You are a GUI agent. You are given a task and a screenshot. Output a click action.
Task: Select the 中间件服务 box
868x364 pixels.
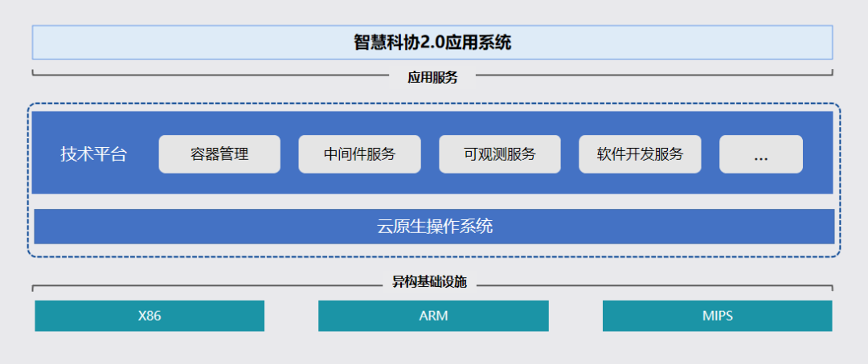359,153
